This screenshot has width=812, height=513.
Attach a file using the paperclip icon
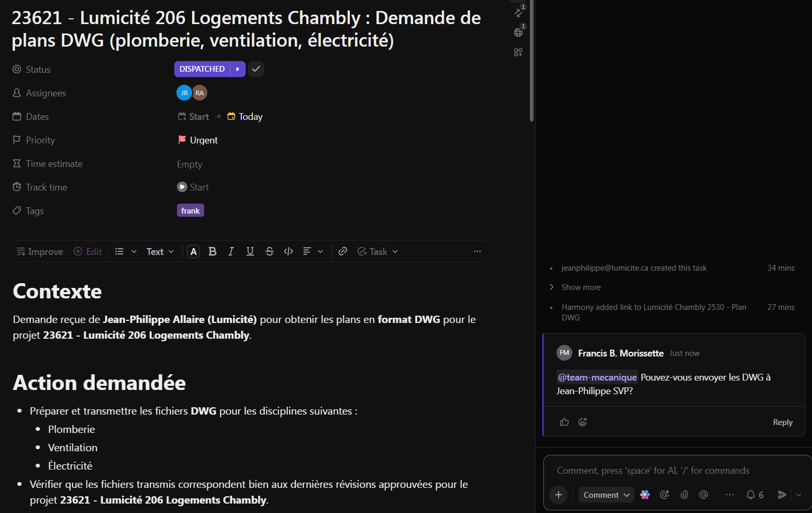click(x=684, y=495)
